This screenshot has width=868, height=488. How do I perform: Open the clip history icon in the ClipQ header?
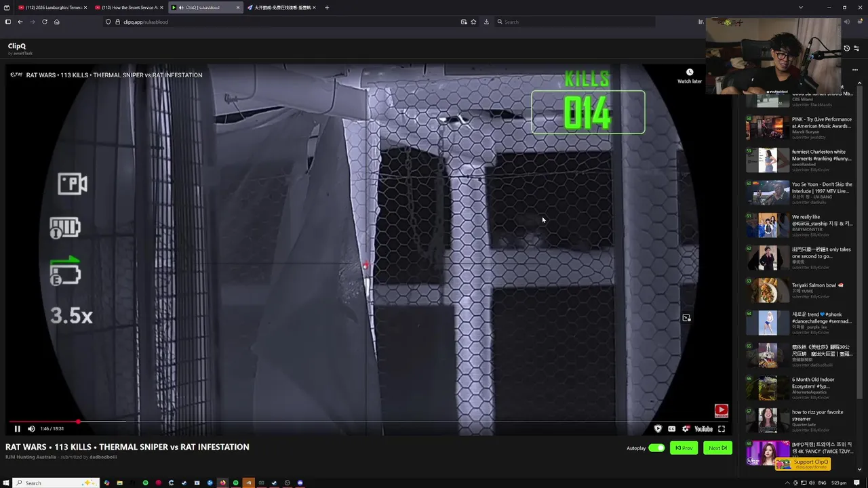click(846, 48)
